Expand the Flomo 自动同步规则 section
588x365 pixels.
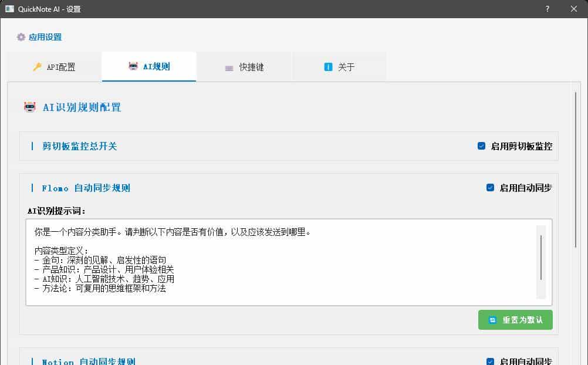pos(86,188)
